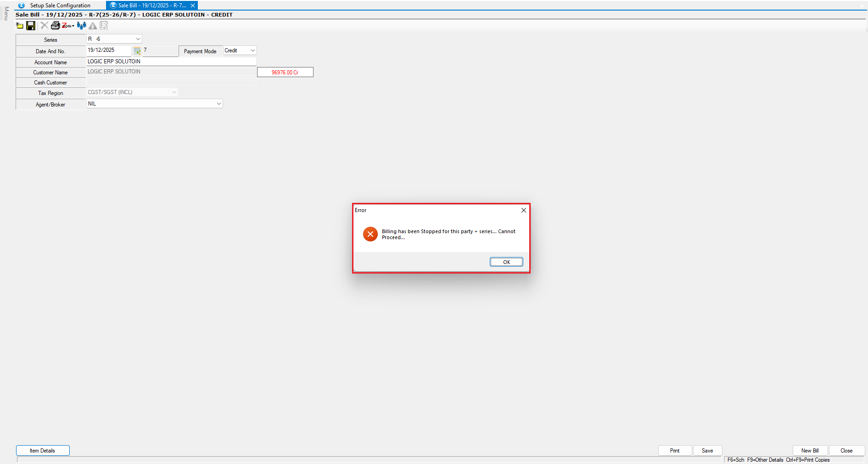
Task: Close the Sale Bill tab
Action: (193, 6)
